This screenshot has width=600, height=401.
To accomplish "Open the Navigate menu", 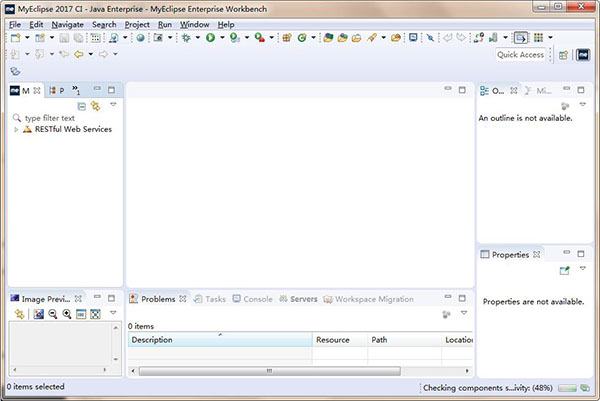I will 67,24.
